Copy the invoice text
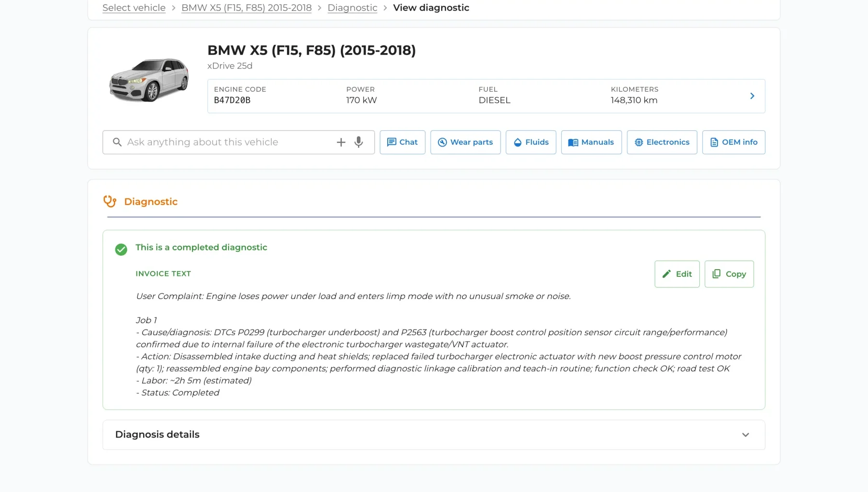The height and width of the screenshot is (492, 868). [729, 274]
